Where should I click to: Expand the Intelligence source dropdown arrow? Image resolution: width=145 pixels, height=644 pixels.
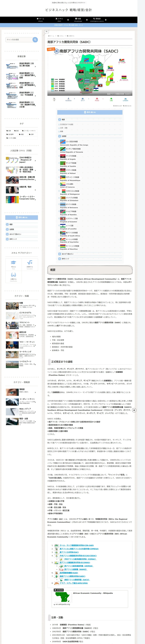pyautogui.click(x=106, y=20)
